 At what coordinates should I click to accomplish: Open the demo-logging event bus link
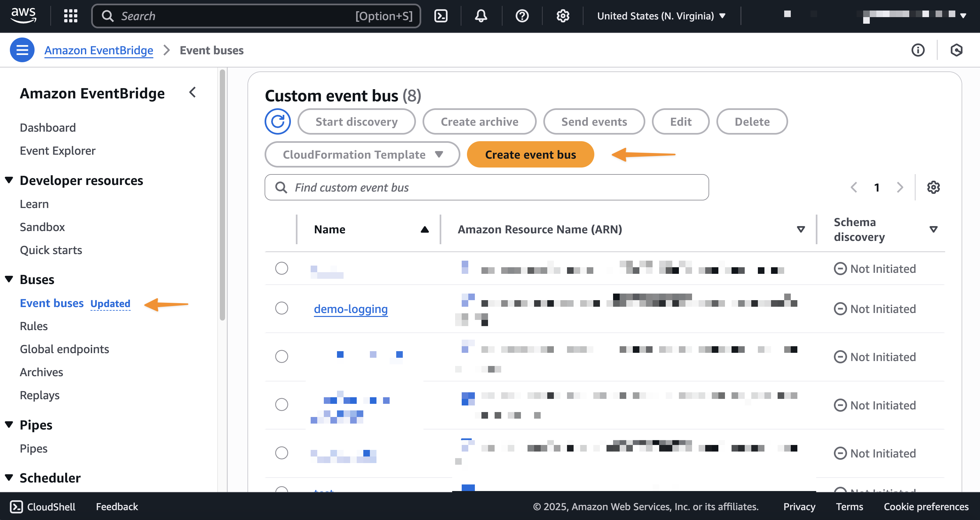tap(350, 309)
